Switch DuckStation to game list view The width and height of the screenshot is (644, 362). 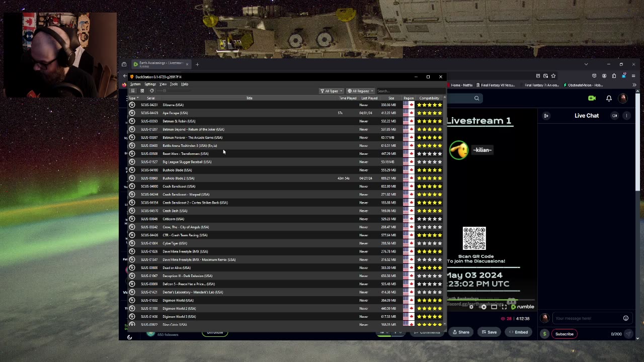coord(133,91)
